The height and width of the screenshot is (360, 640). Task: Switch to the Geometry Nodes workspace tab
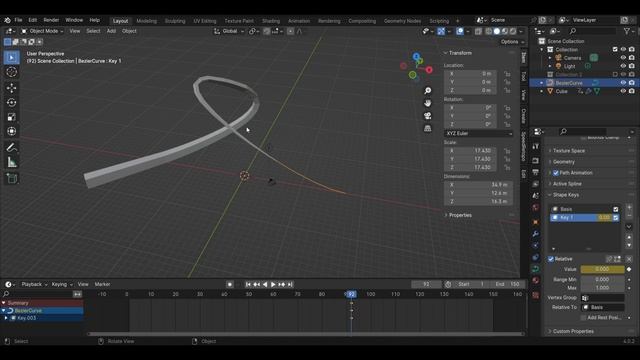click(x=402, y=21)
